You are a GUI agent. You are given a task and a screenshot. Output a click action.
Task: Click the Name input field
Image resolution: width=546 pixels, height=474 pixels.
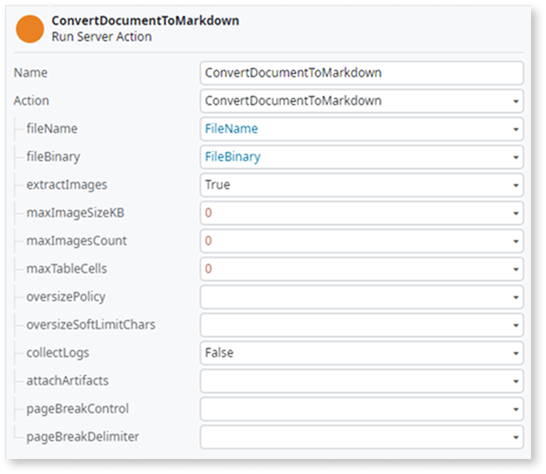[x=361, y=73]
